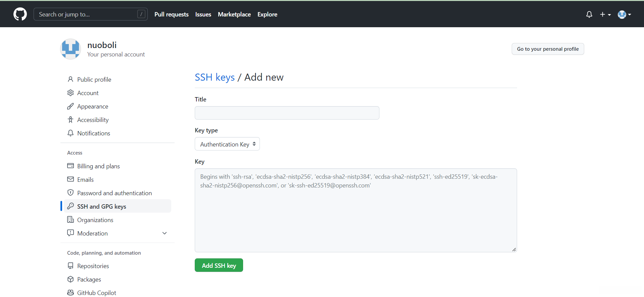Viewport: 644px width, 297px height.
Task: Click Go to your personal profile button
Action: [x=548, y=49]
